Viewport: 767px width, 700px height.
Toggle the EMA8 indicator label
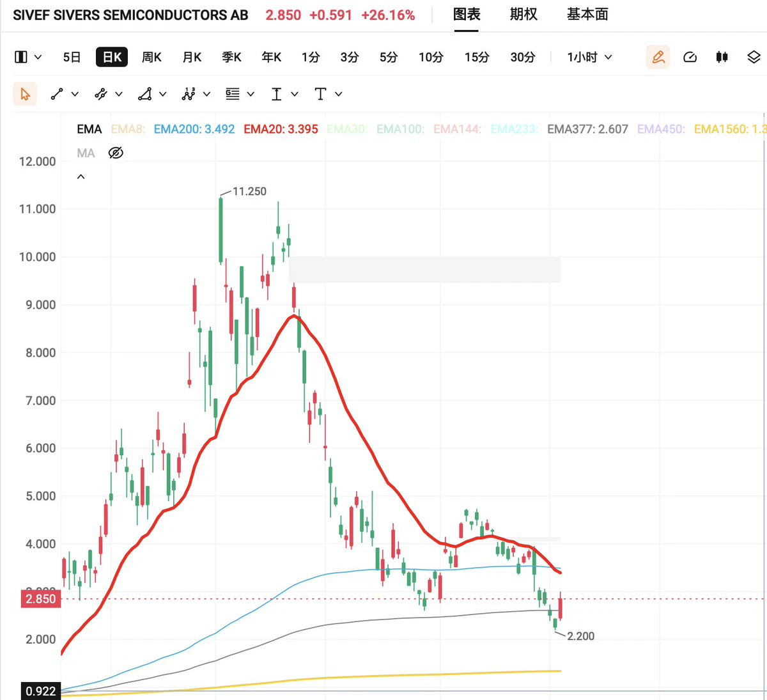pos(128,129)
